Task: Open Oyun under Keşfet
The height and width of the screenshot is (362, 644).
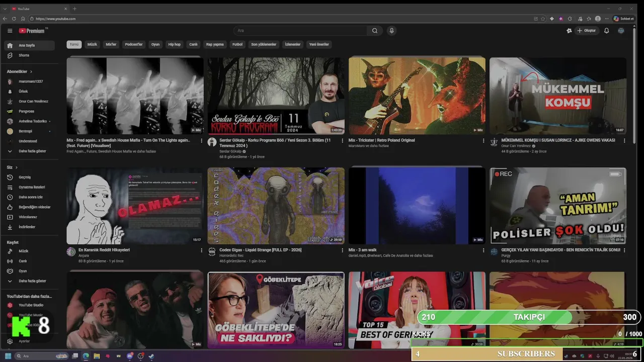Action: [28, 271]
